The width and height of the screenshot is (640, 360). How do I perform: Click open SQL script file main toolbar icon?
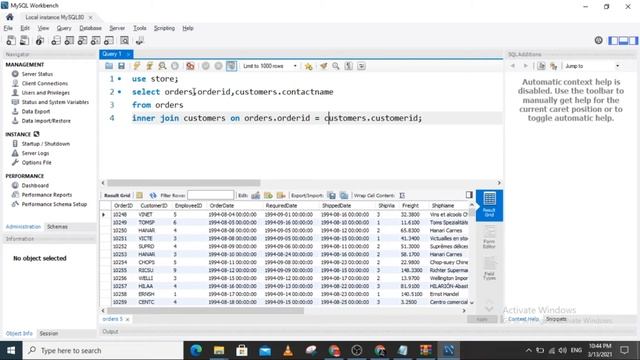(24, 40)
